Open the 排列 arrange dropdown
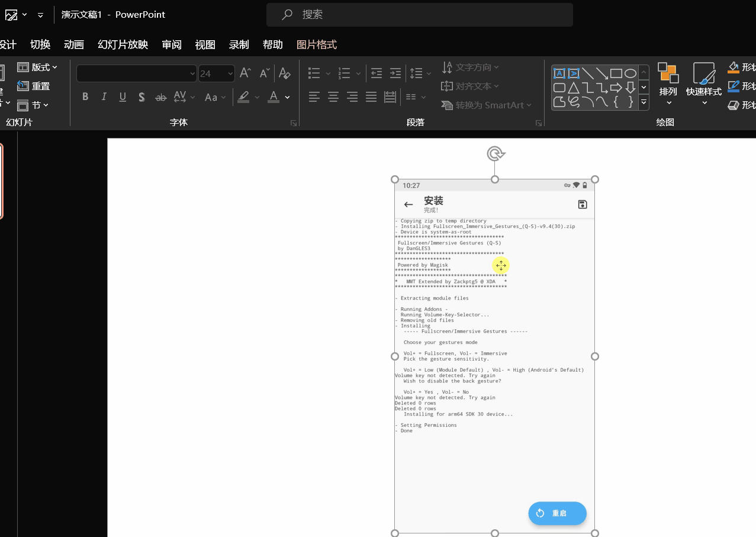The image size is (756, 537). point(668,85)
